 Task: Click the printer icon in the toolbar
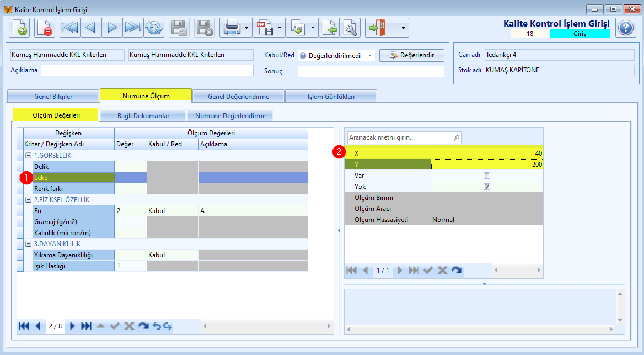[232, 28]
